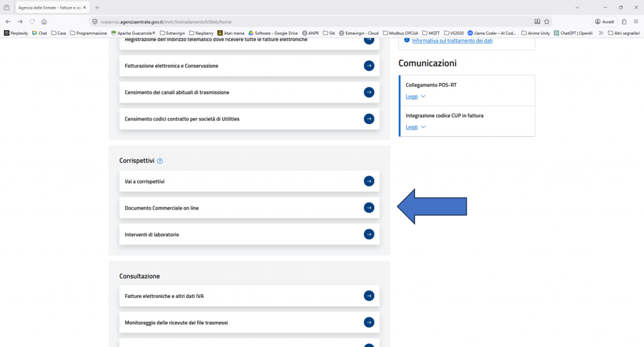This screenshot has width=644, height=347.
Task: Open a new browser tab
Action: pos(97,7)
